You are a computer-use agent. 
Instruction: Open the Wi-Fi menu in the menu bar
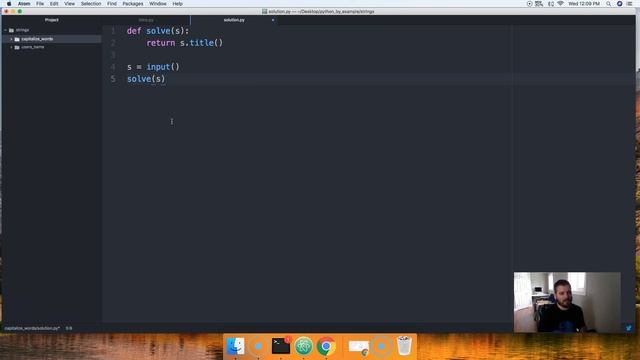(x=560, y=4)
